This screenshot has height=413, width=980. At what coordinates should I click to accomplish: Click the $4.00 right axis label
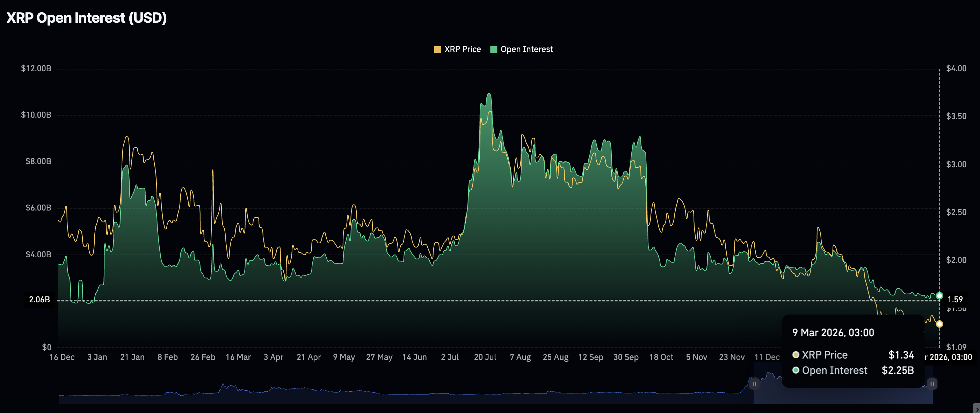(x=956, y=68)
